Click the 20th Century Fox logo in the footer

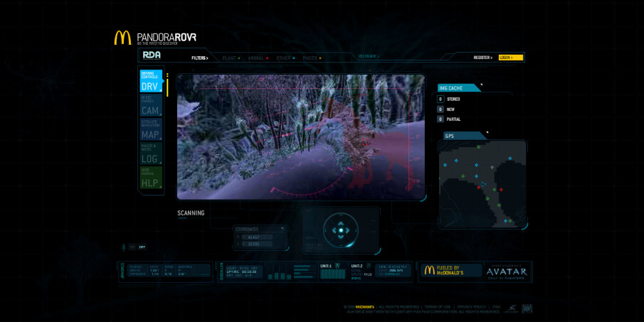point(527,308)
